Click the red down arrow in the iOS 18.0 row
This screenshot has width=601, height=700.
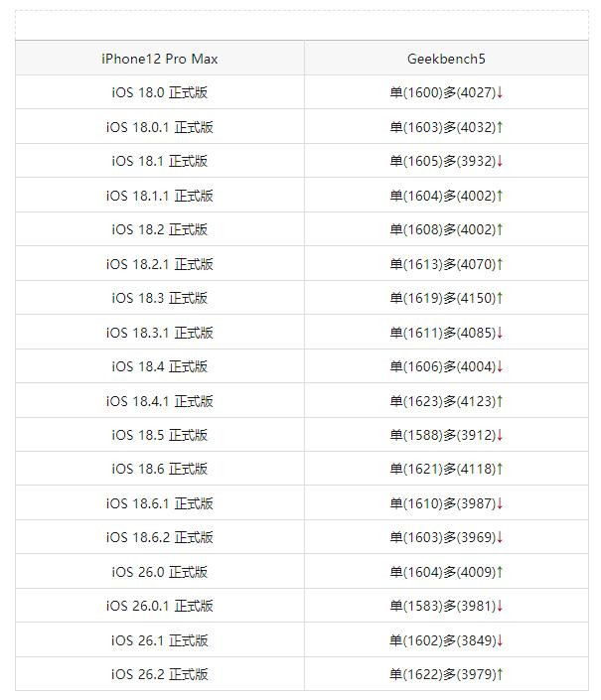500,93
